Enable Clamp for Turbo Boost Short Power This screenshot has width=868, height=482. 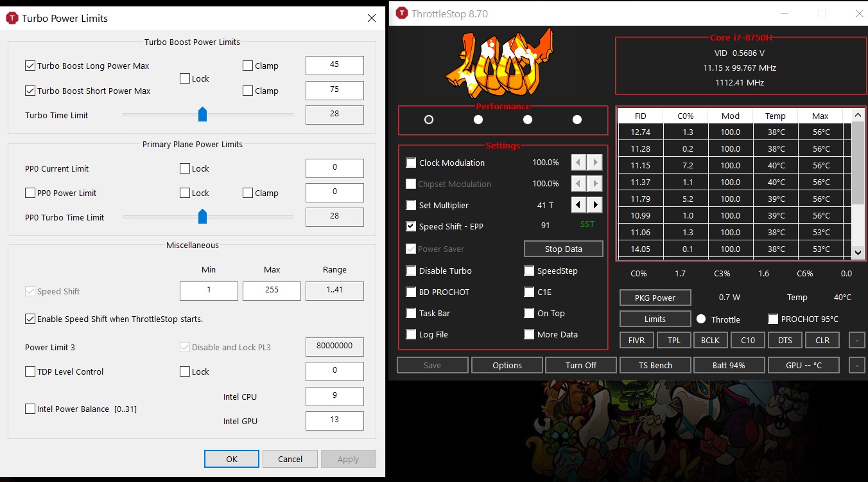[x=248, y=91]
